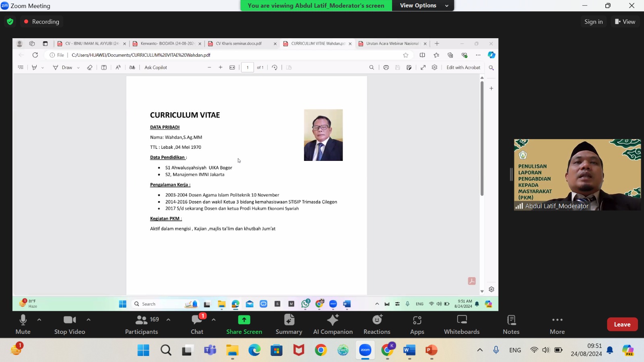Leave the meeting
Viewport: 644px width, 362px height.
[x=622, y=325]
